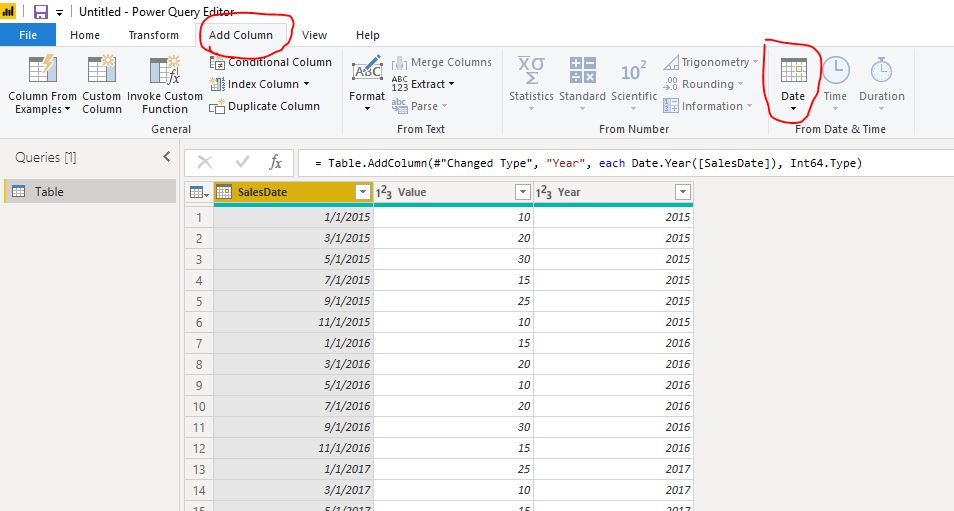Open the File menu
Screen dimensions: 954x511
click(28, 35)
